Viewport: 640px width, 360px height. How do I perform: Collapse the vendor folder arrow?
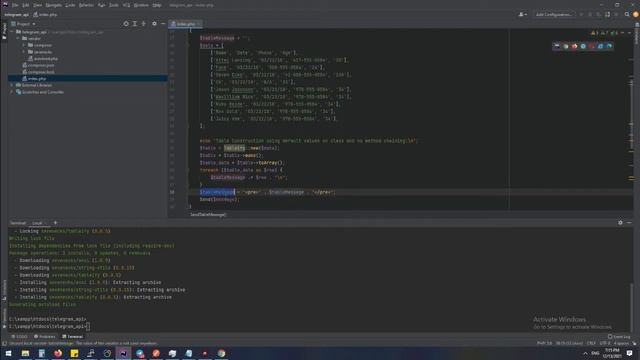18,38
